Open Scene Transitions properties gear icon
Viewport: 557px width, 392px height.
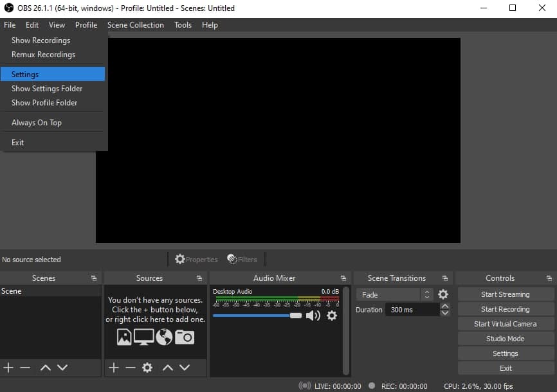click(443, 294)
